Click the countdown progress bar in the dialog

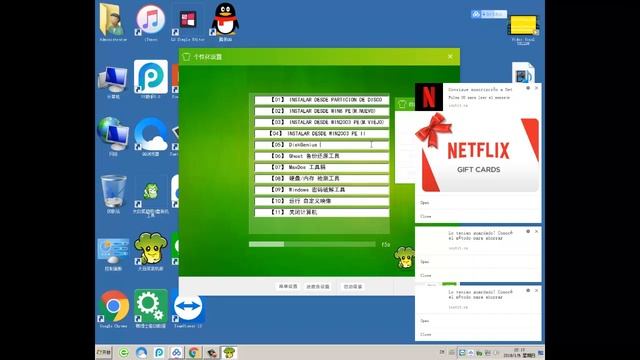[x=312, y=244]
